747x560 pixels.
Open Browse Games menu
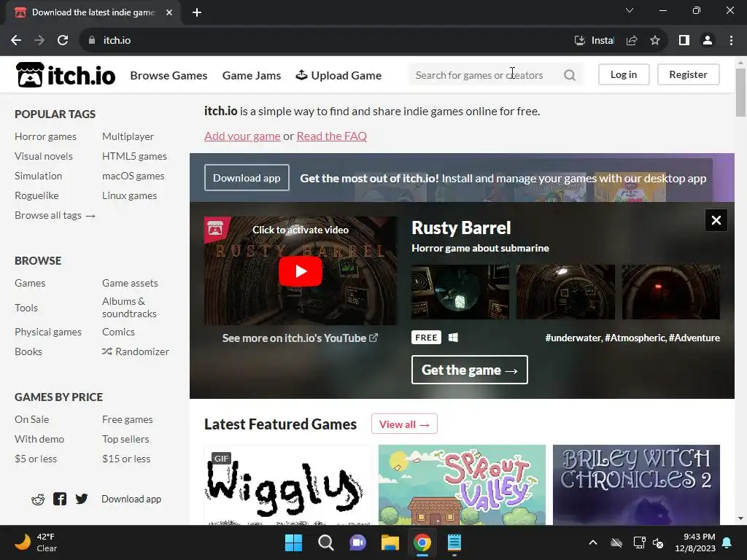click(169, 75)
